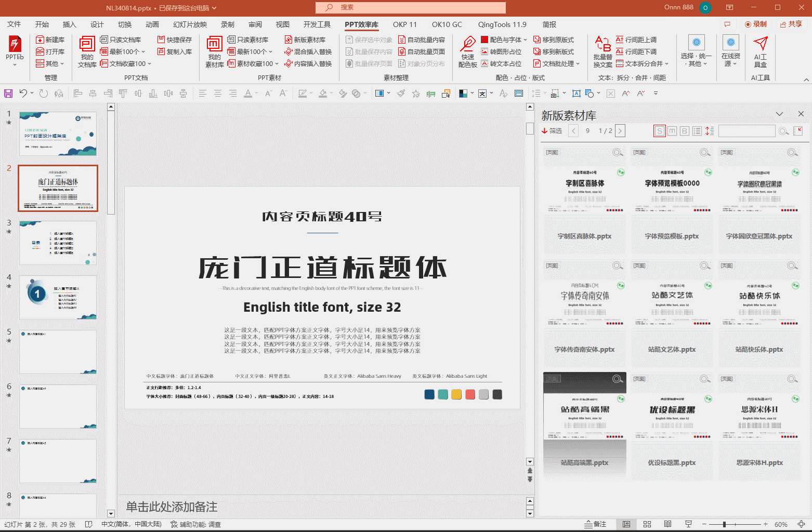Click 行间距上调 increase line spacing
This screenshot has width=812, height=532.
[x=636, y=39]
